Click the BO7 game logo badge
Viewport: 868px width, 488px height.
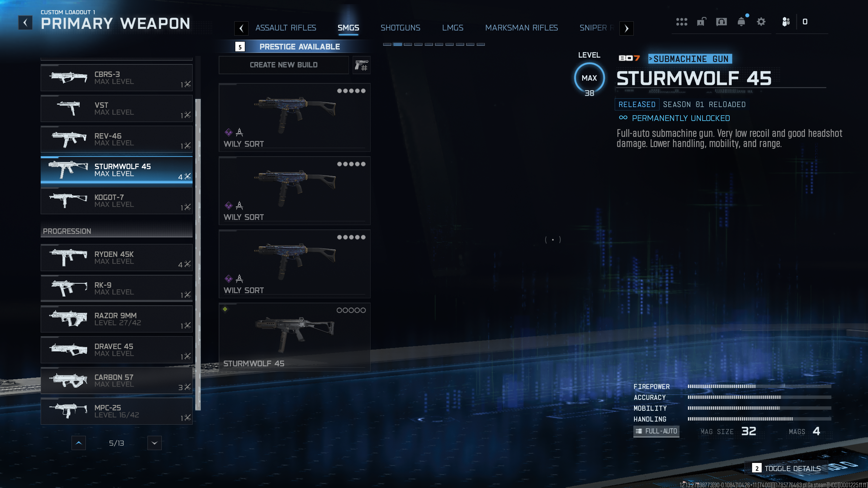pos(629,58)
